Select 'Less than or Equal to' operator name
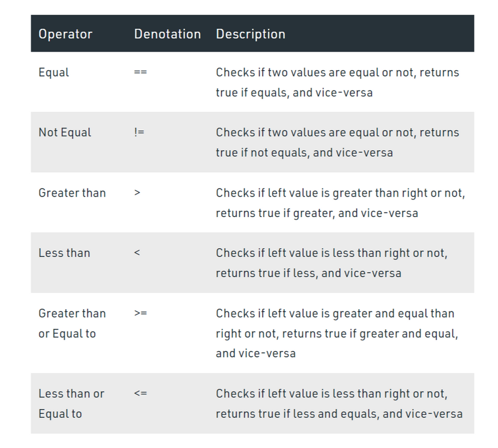 coord(71,403)
